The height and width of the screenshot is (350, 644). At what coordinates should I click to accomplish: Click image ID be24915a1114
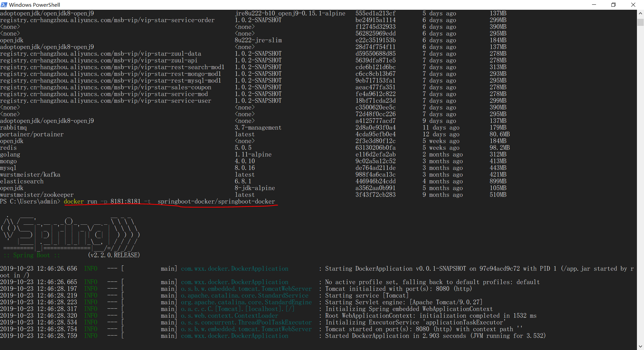click(376, 20)
